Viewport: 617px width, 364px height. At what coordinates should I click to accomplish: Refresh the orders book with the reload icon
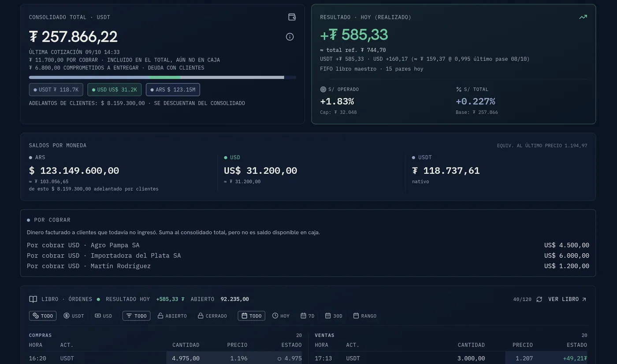coord(539,299)
